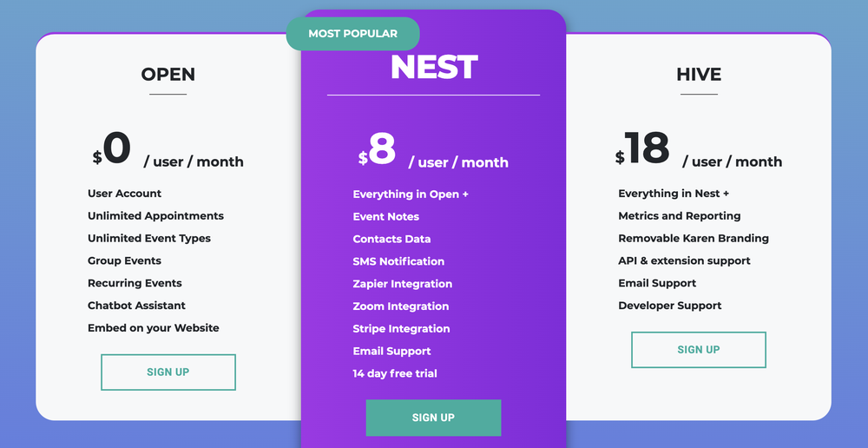Click Sign Up under the Hive plan
The height and width of the screenshot is (448, 868).
tap(699, 349)
